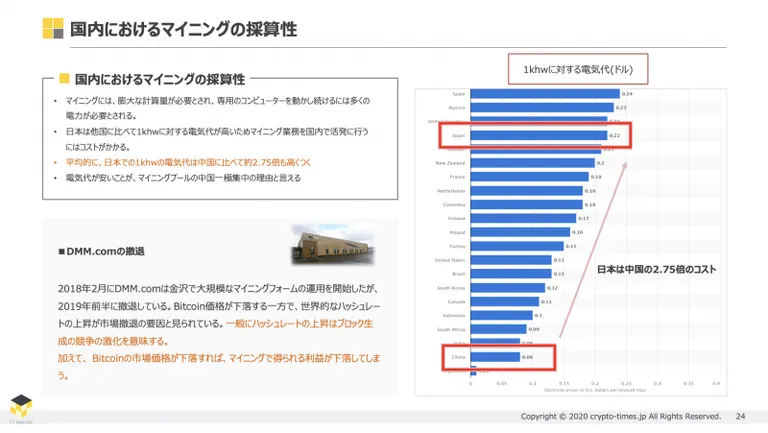This screenshot has width=768, height=433.
Task: Click the pink arrow pointing toward Japan
Action: coord(593,250)
